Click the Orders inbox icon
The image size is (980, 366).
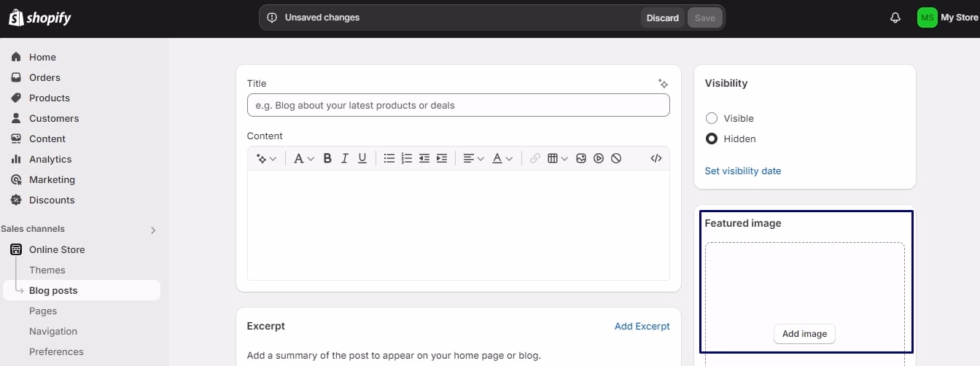[16, 77]
